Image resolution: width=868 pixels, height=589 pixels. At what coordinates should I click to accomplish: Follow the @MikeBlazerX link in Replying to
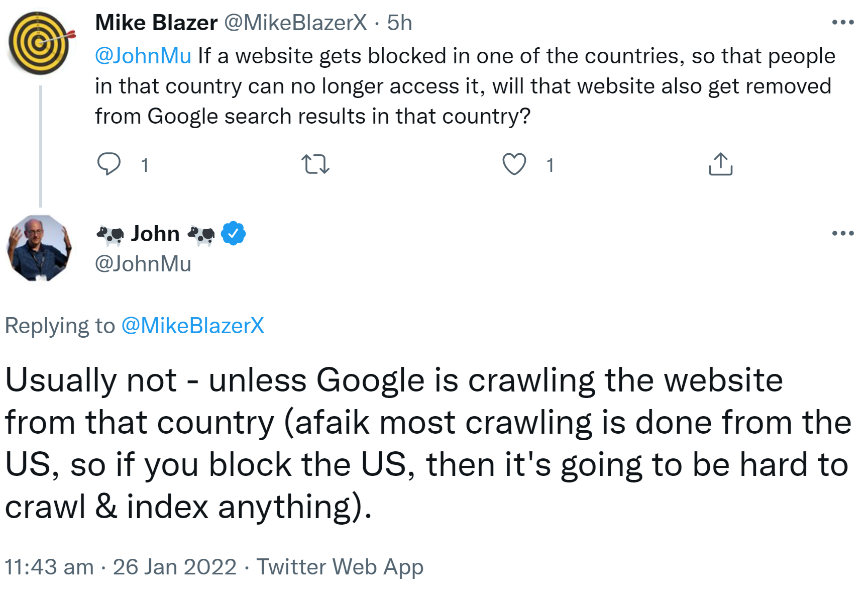[193, 326]
